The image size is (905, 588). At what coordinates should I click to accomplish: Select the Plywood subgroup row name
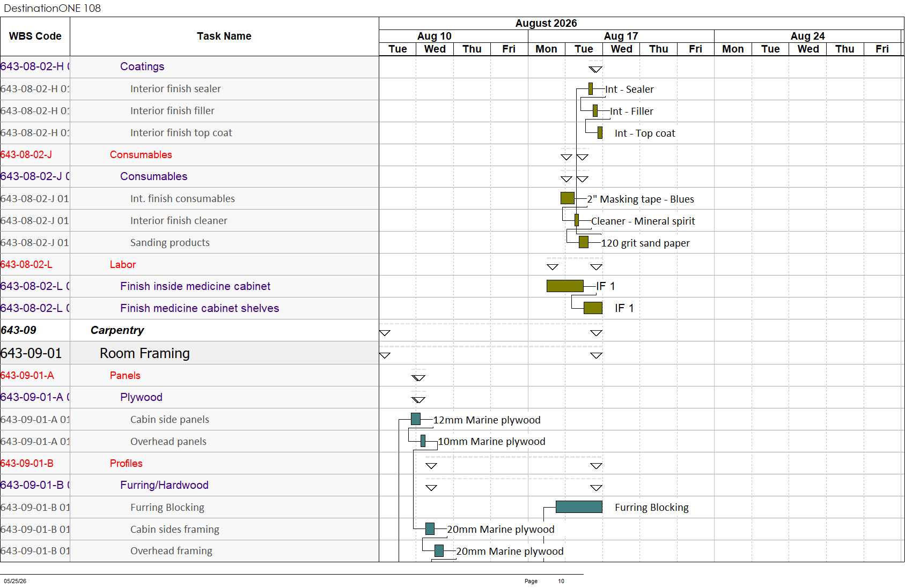point(141,398)
